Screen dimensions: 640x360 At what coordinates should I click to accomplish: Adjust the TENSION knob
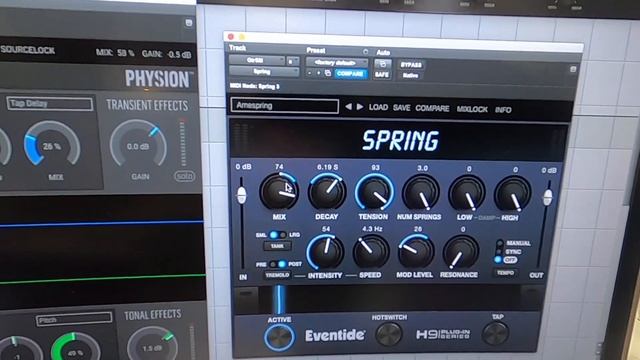click(x=374, y=193)
